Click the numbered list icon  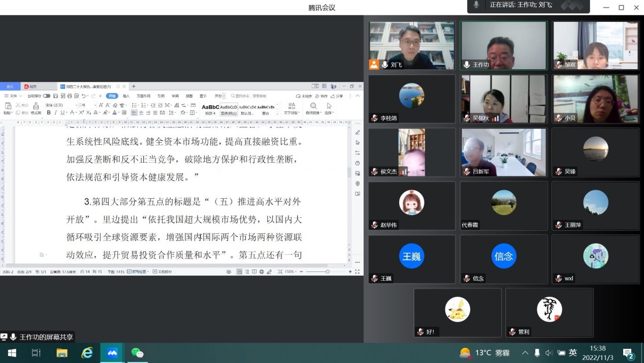click(144, 105)
